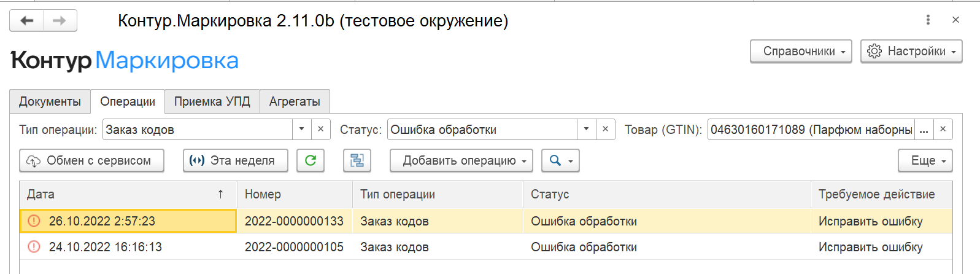
Task: Click Ошибка обработки status in row 2022-0000000105
Action: click(x=584, y=247)
